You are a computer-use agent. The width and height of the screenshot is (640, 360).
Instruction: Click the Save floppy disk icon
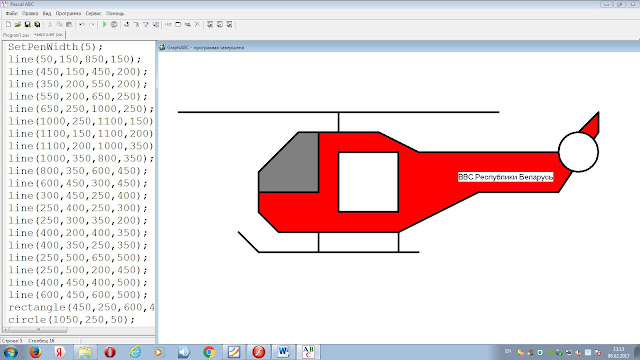(x=27, y=24)
